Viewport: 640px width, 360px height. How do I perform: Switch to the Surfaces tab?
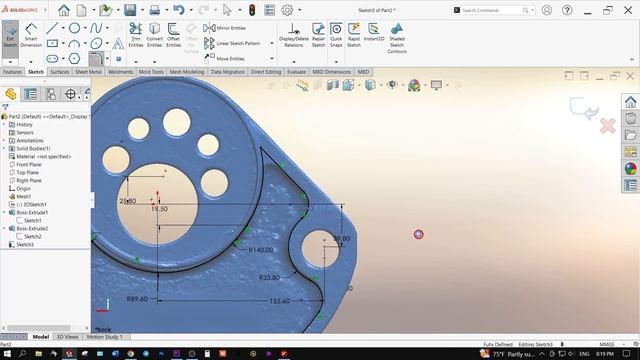tap(60, 72)
